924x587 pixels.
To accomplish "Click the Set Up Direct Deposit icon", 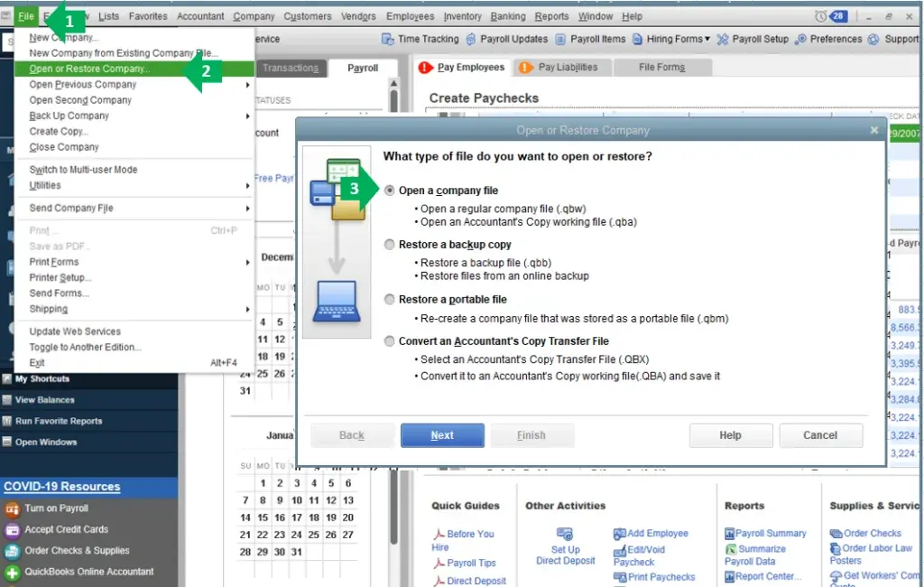I will click(565, 534).
